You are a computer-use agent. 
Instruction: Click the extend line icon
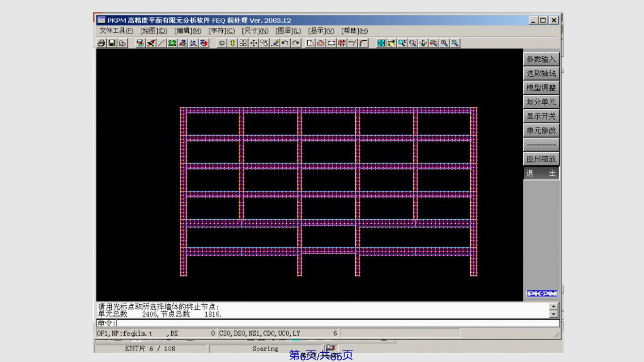(x=353, y=43)
